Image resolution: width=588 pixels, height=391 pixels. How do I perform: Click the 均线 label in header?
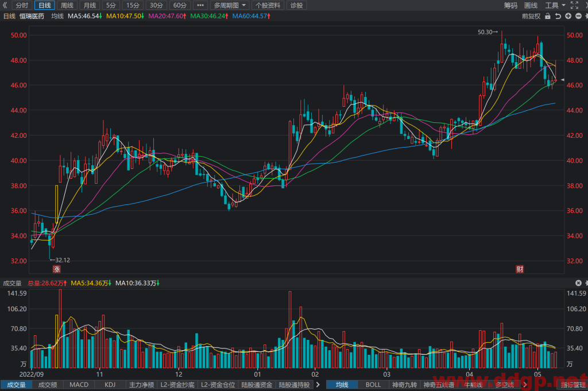click(x=57, y=16)
